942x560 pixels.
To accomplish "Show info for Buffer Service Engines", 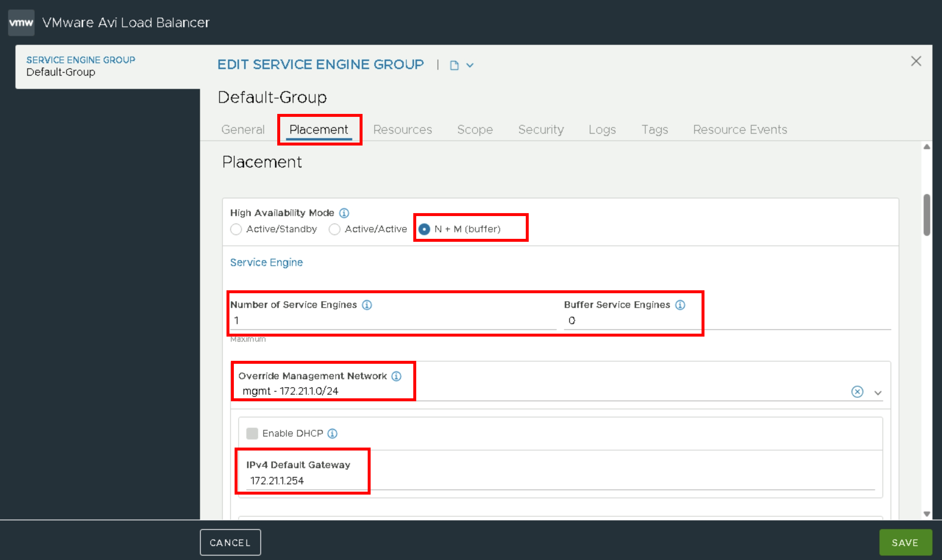I will (680, 305).
